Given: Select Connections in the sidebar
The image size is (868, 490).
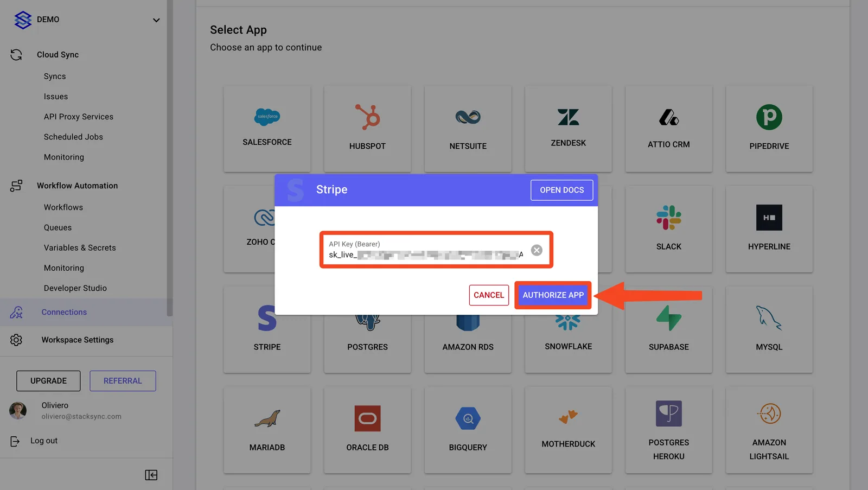Looking at the screenshot, I should (64, 312).
